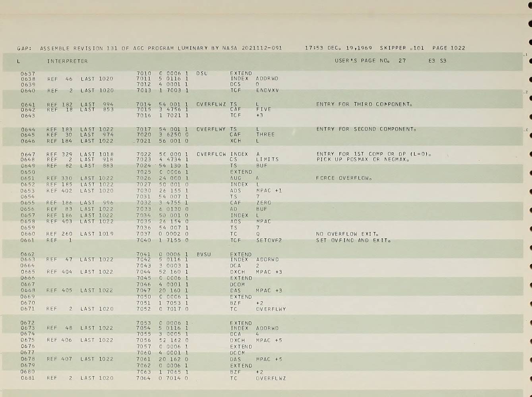Image resolution: width=532 pixels, height=397 pixels.
Task: Click line number 0662
Action: click(x=28, y=254)
